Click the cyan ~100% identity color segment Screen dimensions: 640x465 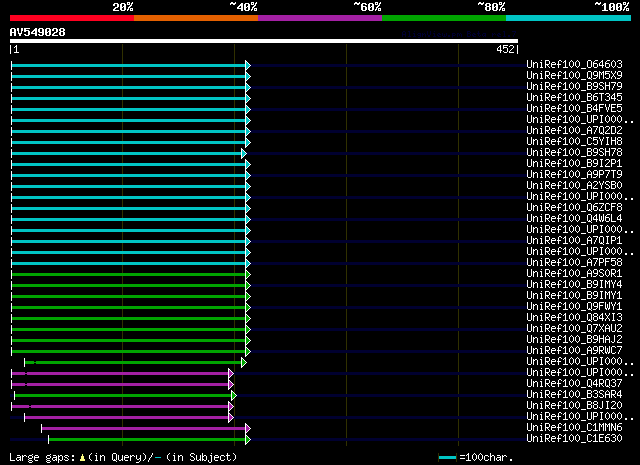[569, 18]
